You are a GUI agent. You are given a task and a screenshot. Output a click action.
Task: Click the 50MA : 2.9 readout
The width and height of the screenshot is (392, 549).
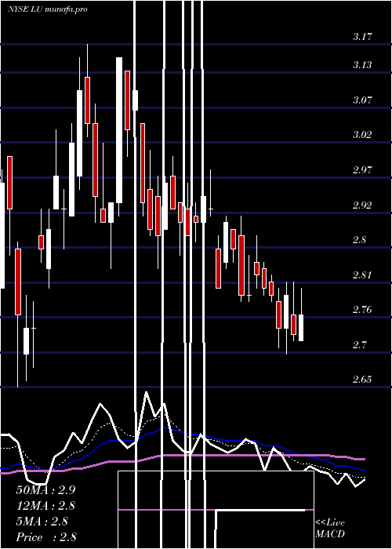(45, 490)
